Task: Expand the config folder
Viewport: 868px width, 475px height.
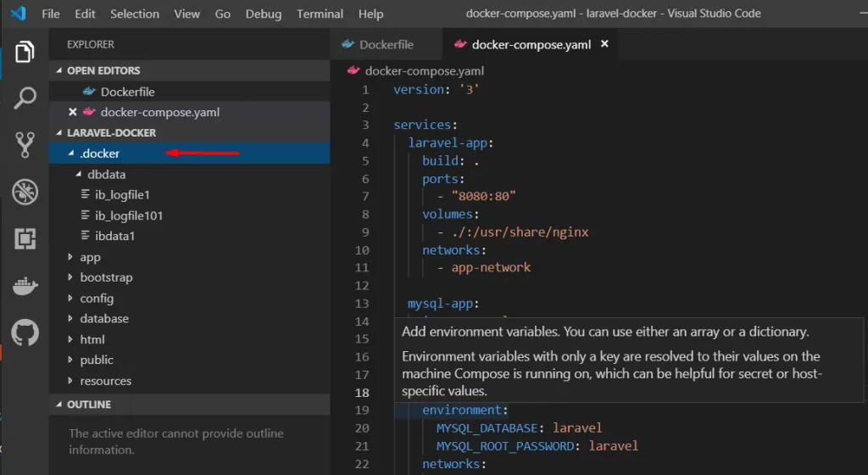Action: (x=70, y=298)
